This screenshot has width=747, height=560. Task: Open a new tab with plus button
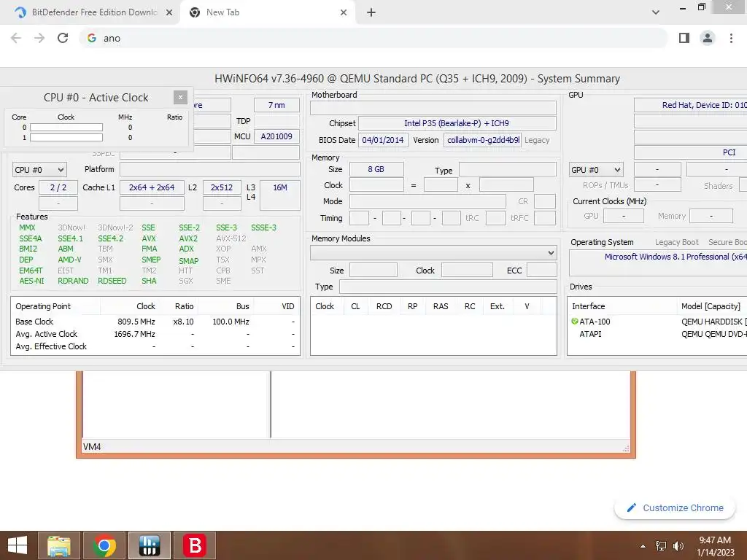(x=371, y=12)
